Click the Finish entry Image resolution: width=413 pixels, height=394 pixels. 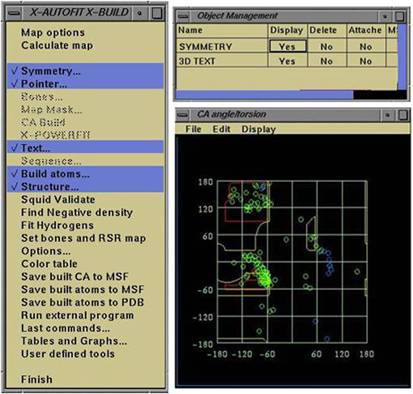pyautogui.click(x=37, y=379)
